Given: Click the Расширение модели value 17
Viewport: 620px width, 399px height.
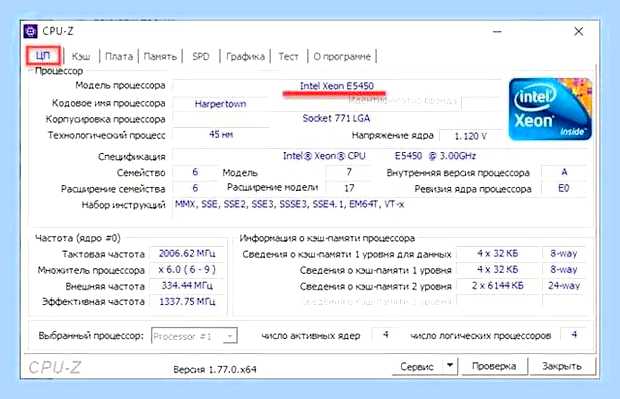Looking at the screenshot, I should point(349,188).
